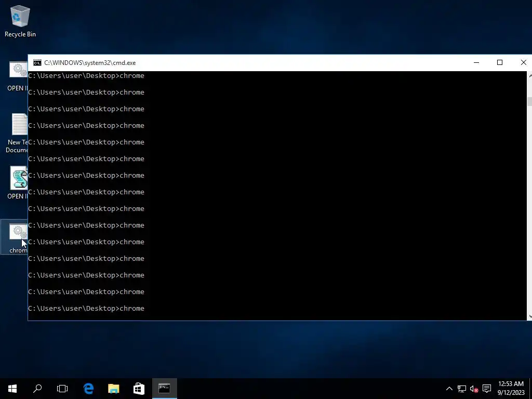Click the muted volume tray icon
The width and height of the screenshot is (532, 399).
point(474,389)
